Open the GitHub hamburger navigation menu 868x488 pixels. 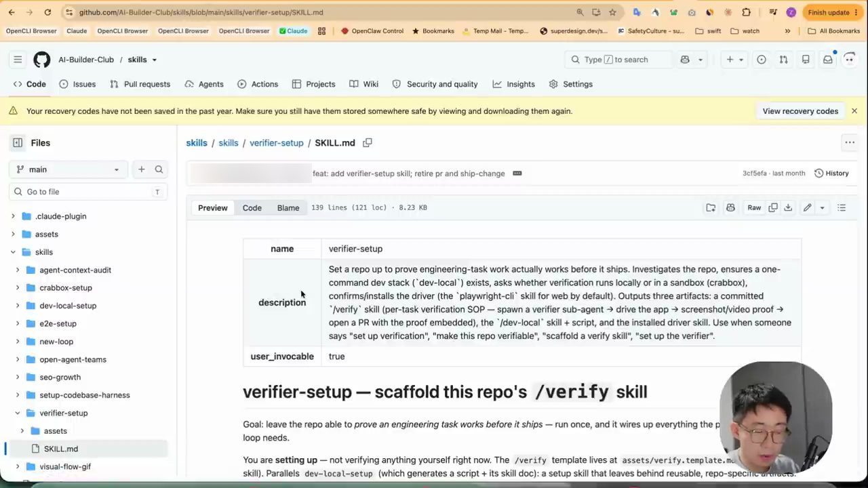coord(18,60)
